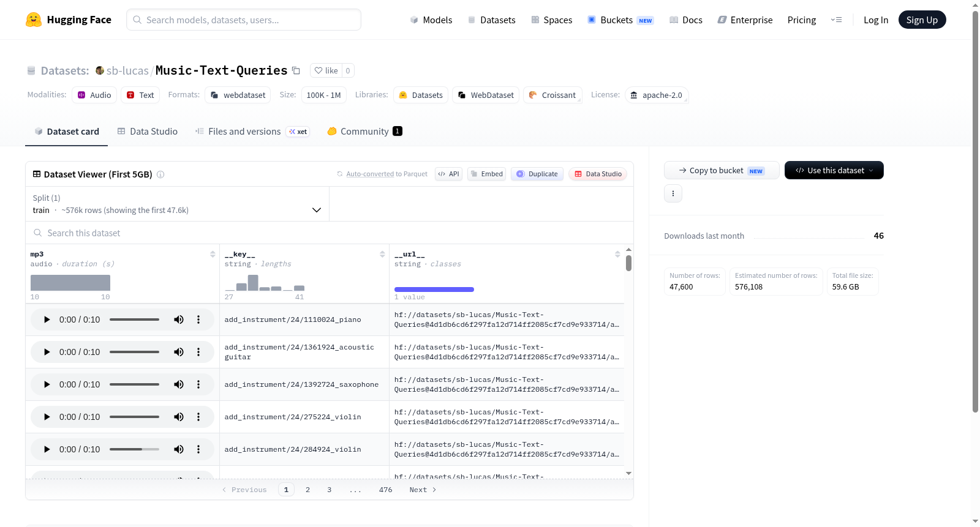The width and height of the screenshot is (980, 527).
Task: Filter by the Text modality tag
Action: coord(140,95)
